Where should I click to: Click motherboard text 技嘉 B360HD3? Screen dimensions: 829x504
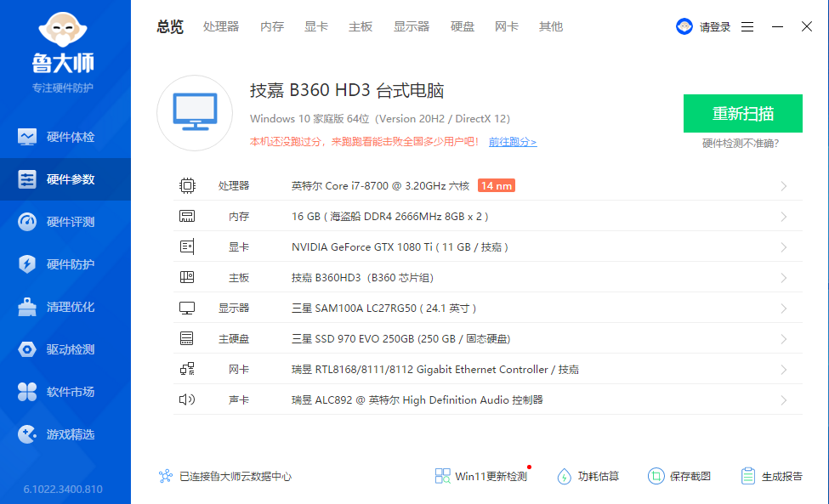pyautogui.click(x=362, y=277)
